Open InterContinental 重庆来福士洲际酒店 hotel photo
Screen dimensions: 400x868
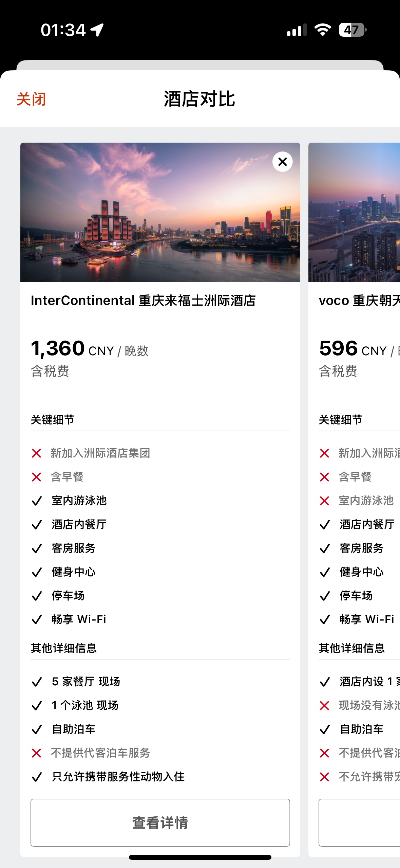pyautogui.click(x=160, y=212)
